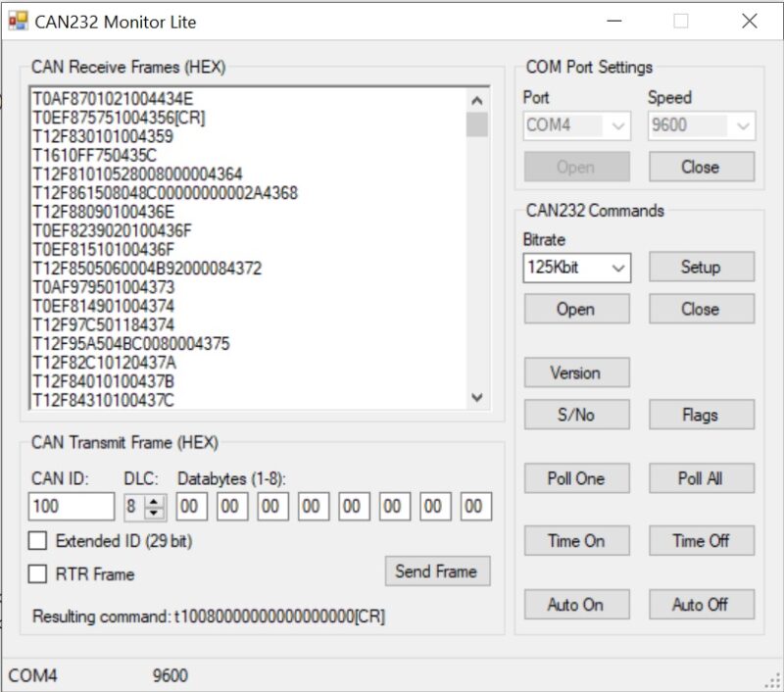The image size is (784, 692).
Task: Select frame T0EF875751004356[CR]
Action: coord(119,118)
